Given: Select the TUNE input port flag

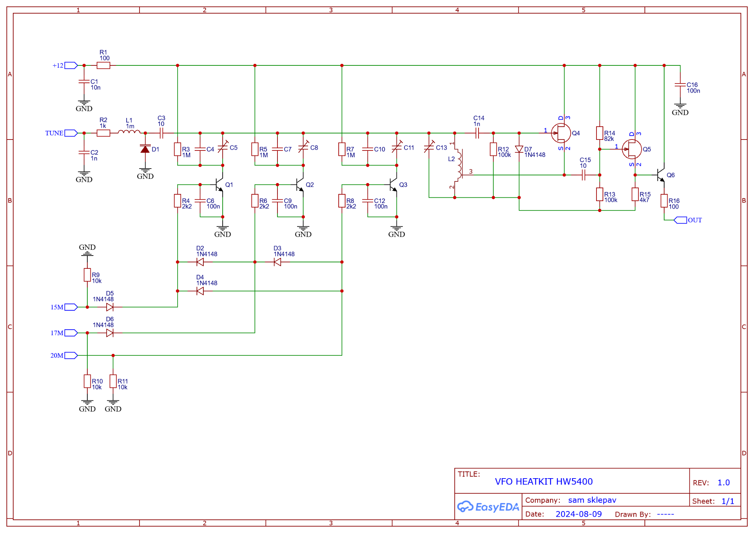Looking at the screenshot, I should tap(71, 133).
